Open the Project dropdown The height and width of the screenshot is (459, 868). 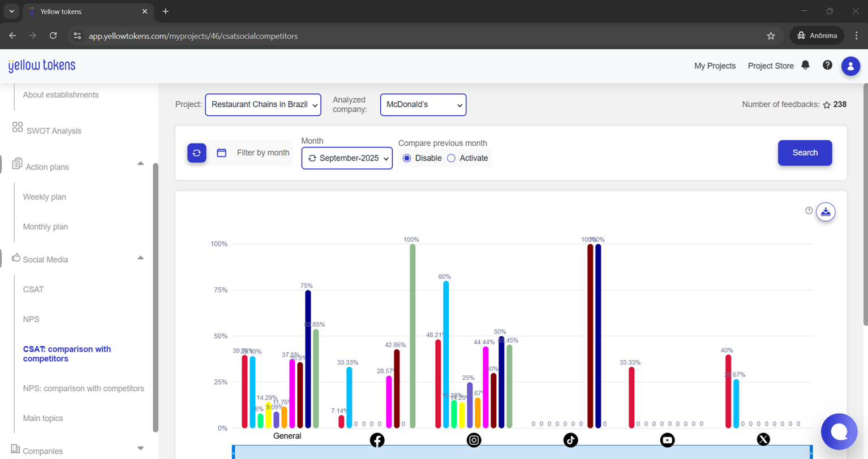point(263,105)
